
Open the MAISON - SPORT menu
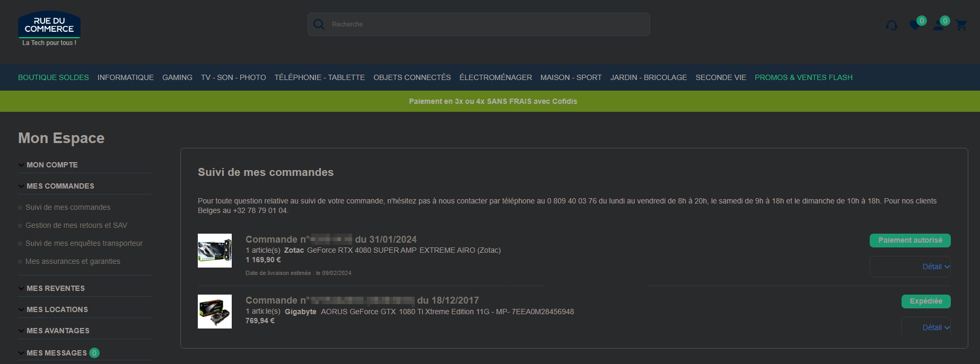[x=571, y=77]
